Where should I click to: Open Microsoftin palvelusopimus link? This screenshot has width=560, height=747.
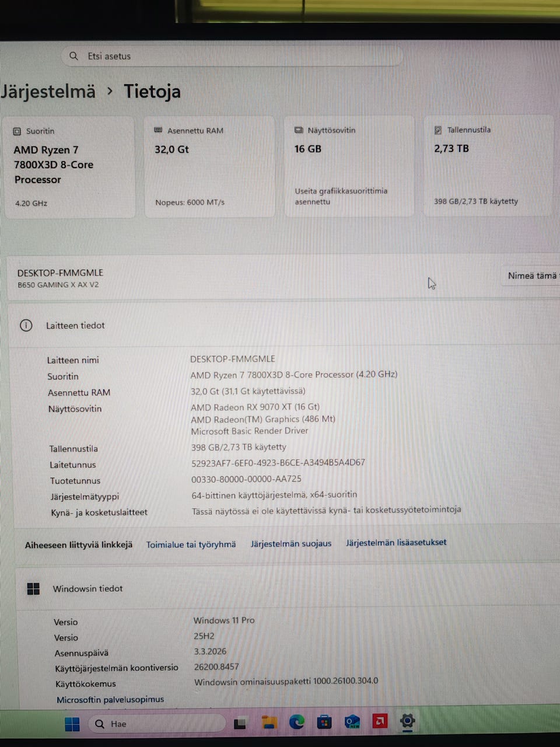(x=110, y=699)
